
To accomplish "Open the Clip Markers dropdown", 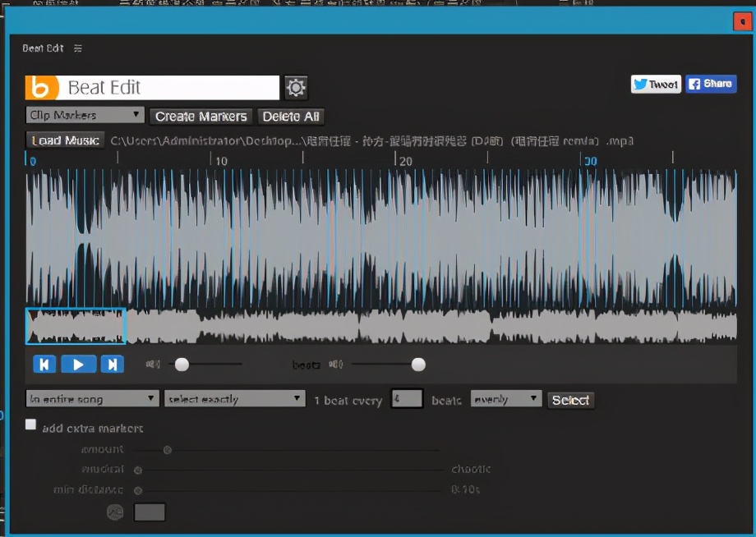I will (x=85, y=116).
